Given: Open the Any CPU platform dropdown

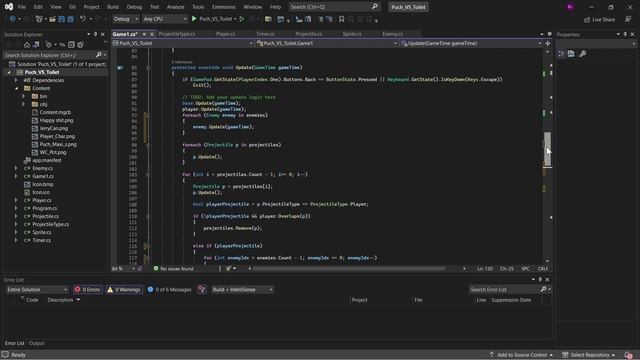Looking at the screenshot, I should pos(164,19).
